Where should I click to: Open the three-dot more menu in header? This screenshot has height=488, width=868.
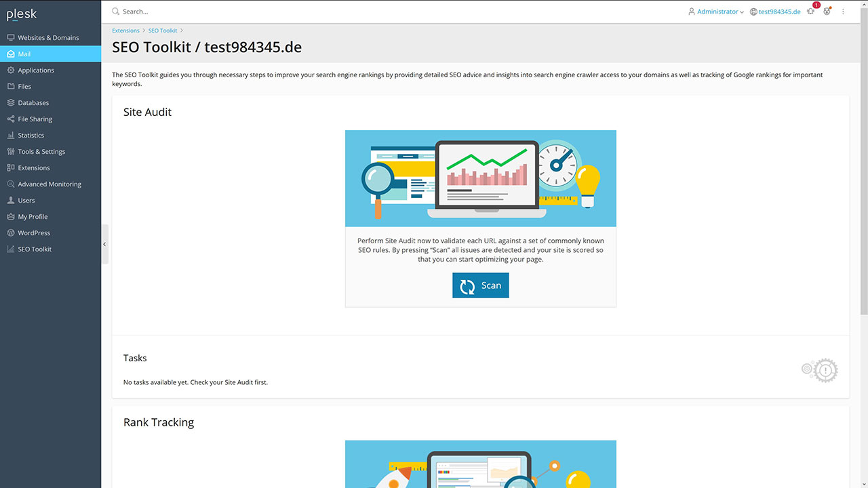tap(844, 12)
